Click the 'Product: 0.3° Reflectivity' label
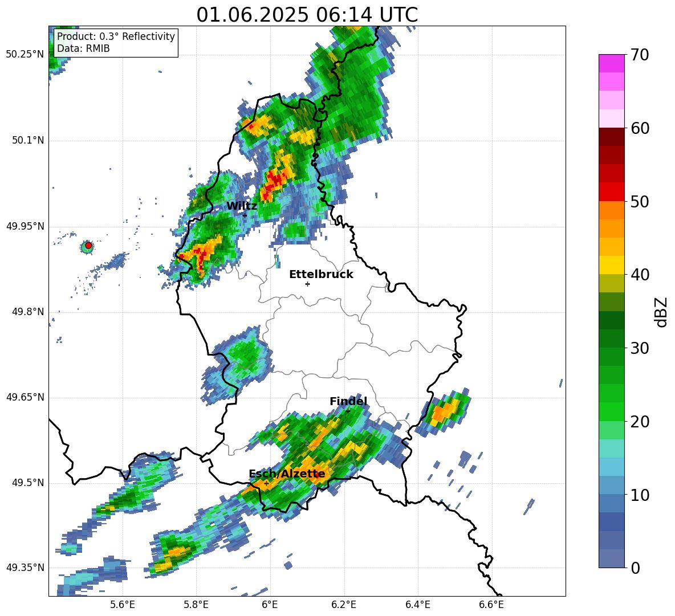This screenshot has width=675, height=616. point(116,36)
